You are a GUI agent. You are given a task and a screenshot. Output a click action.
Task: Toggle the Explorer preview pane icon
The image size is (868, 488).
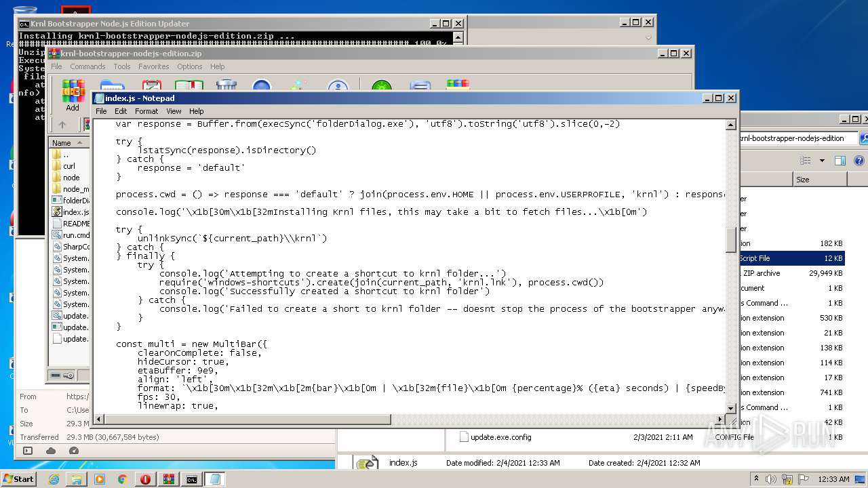(x=840, y=161)
